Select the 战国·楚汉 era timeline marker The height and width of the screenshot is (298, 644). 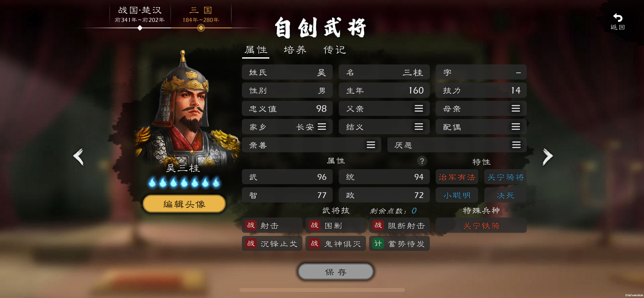[140, 28]
